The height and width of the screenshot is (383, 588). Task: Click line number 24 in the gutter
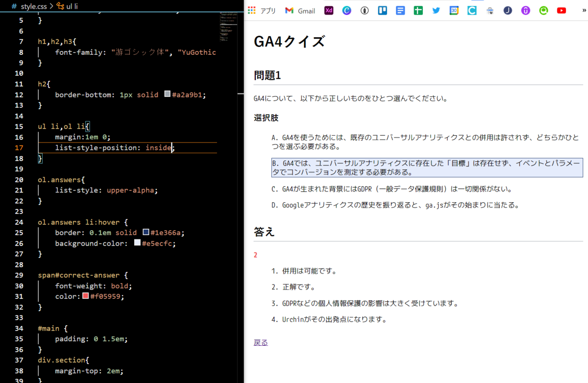click(19, 222)
